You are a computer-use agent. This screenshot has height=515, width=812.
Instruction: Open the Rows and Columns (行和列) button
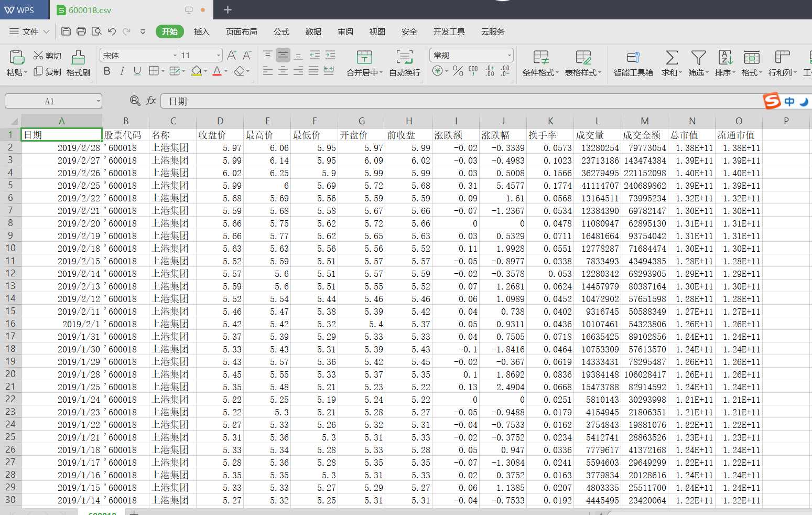pos(782,63)
